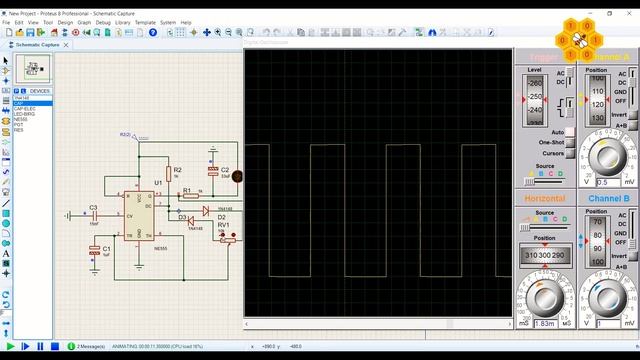Open the Design menu
Viewport: 640px width, 360px height.
click(x=65, y=22)
